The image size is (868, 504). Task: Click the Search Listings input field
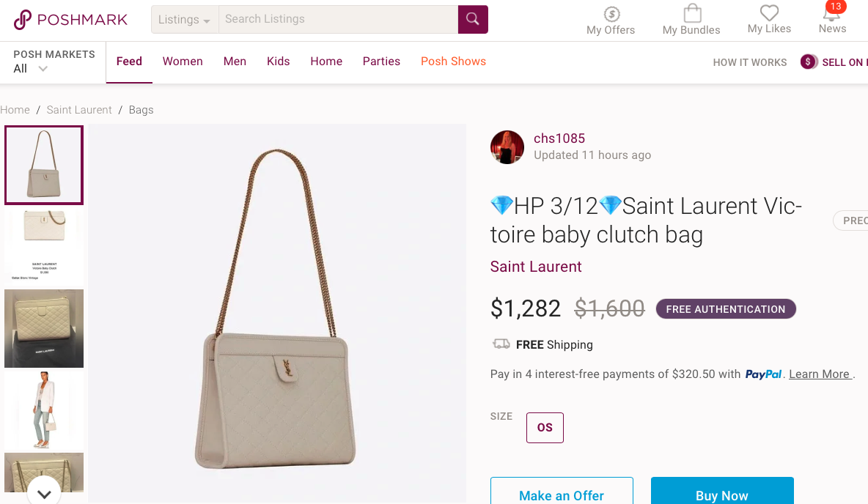click(x=339, y=20)
